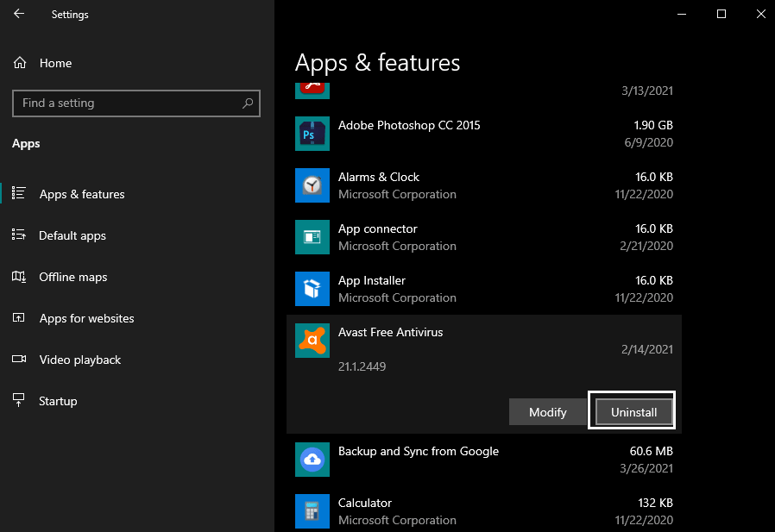Click the back arrow in Settings
This screenshot has width=775, height=532.
coord(19,14)
